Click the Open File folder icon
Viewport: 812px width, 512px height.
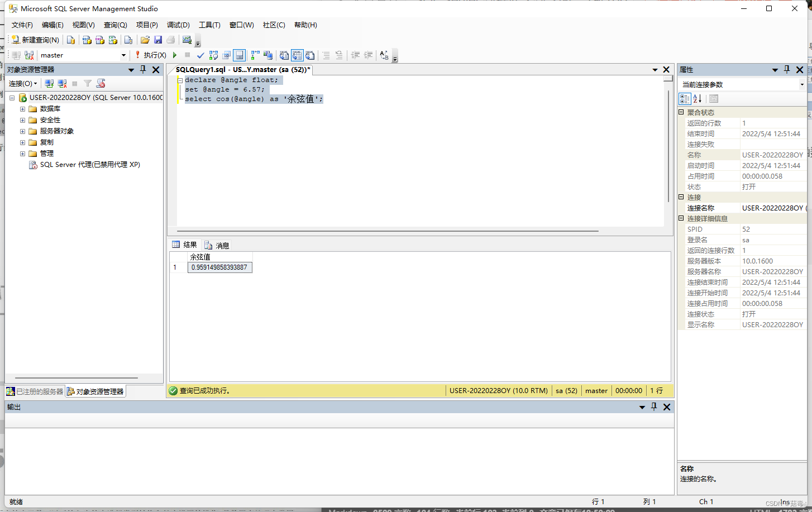(x=145, y=40)
